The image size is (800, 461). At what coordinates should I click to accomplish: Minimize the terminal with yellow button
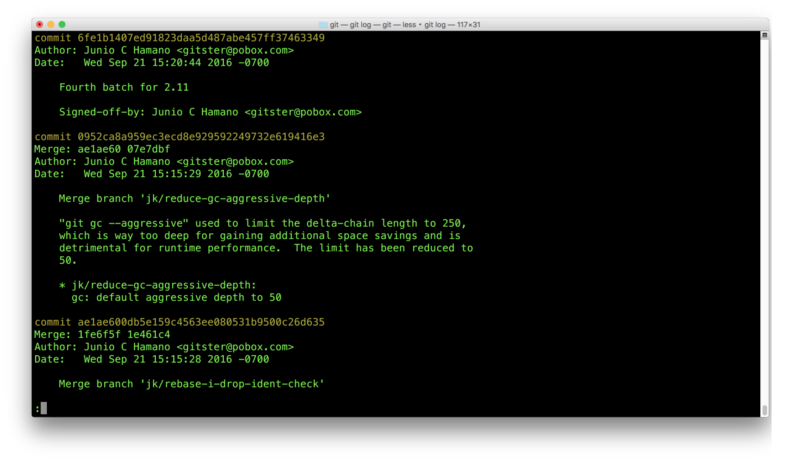coord(50,23)
